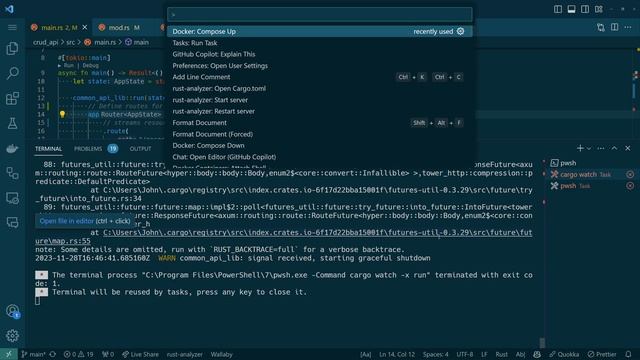Open crud_api breadcrumb folder
The width and height of the screenshot is (640, 360).
(x=46, y=42)
